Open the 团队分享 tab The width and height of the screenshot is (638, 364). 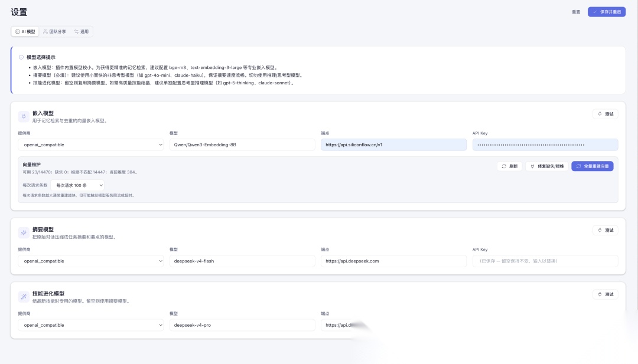coord(54,32)
